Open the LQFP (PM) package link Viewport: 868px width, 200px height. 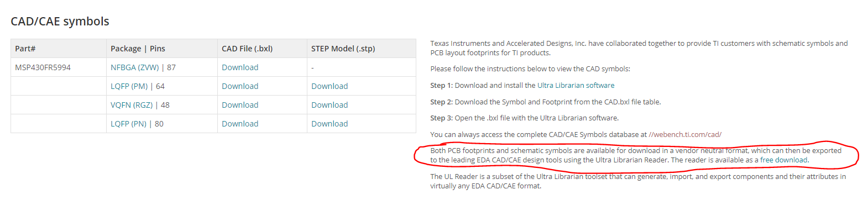(129, 86)
